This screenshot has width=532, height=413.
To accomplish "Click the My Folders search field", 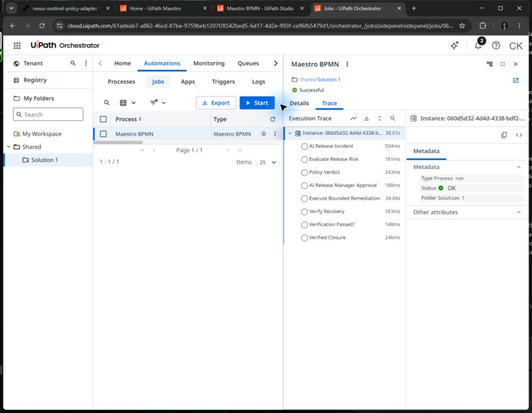I will 48,115.
